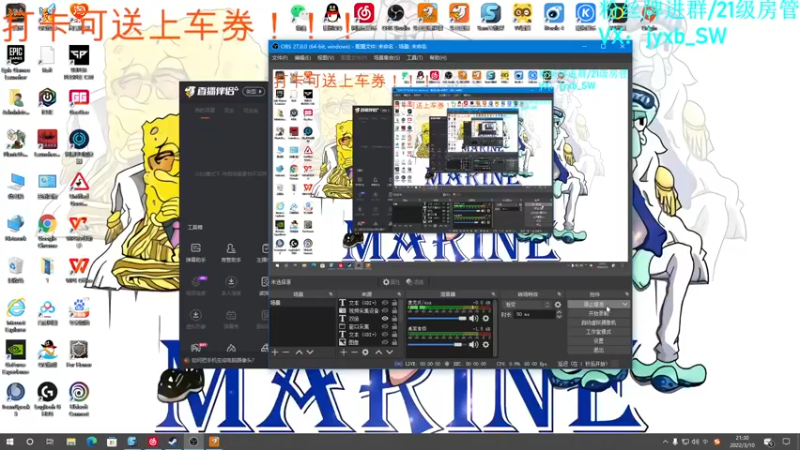Open the Ubisoft Connect desktop icon
The height and width of the screenshot is (450, 800).
[79, 399]
